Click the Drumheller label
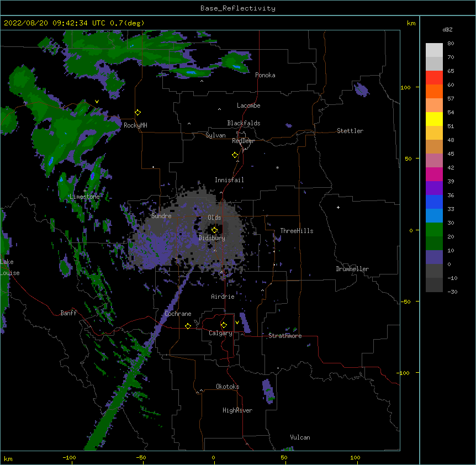This screenshot has height=465, width=476. tap(352, 269)
